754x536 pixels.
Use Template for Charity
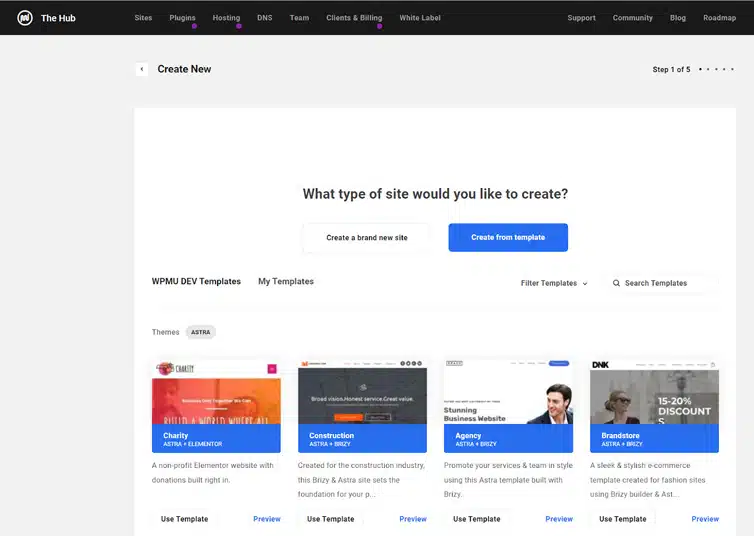184,519
